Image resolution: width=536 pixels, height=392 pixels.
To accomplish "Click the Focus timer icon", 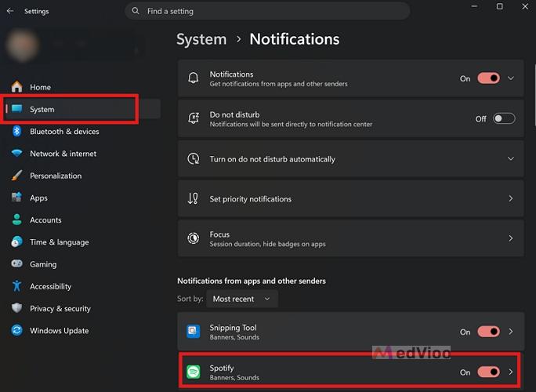I will click(x=193, y=238).
